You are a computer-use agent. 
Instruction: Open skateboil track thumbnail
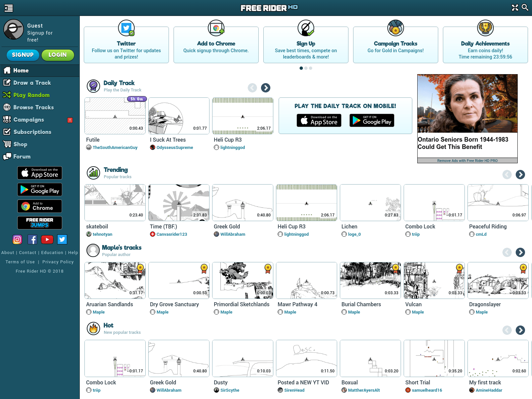tap(115, 202)
